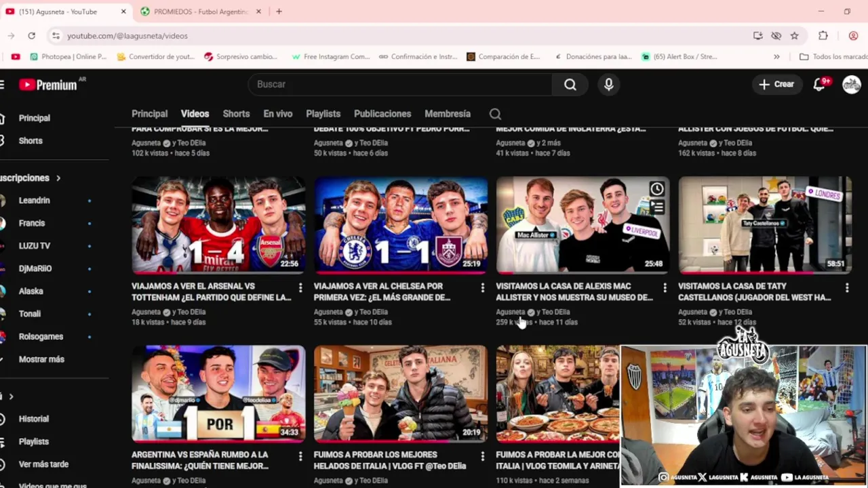This screenshot has height=488, width=868.
Task: Play Mac Allister Liverpool thumbnail
Action: point(583,225)
